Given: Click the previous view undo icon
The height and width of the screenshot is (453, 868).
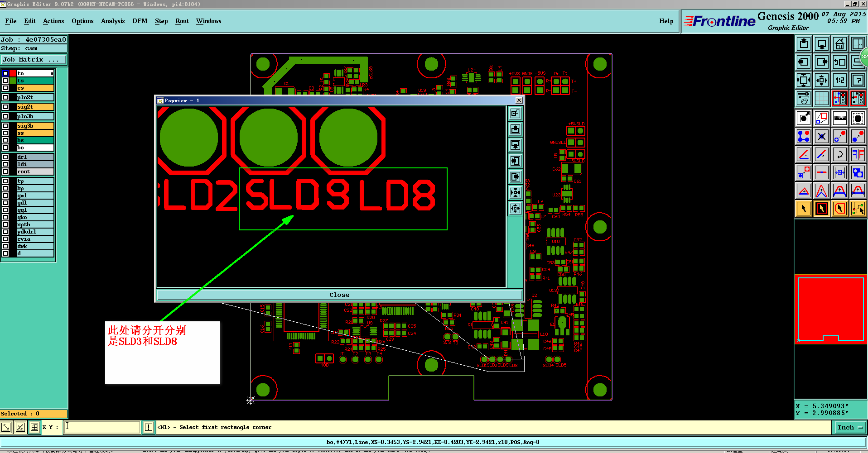Looking at the screenshot, I should 840,62.
